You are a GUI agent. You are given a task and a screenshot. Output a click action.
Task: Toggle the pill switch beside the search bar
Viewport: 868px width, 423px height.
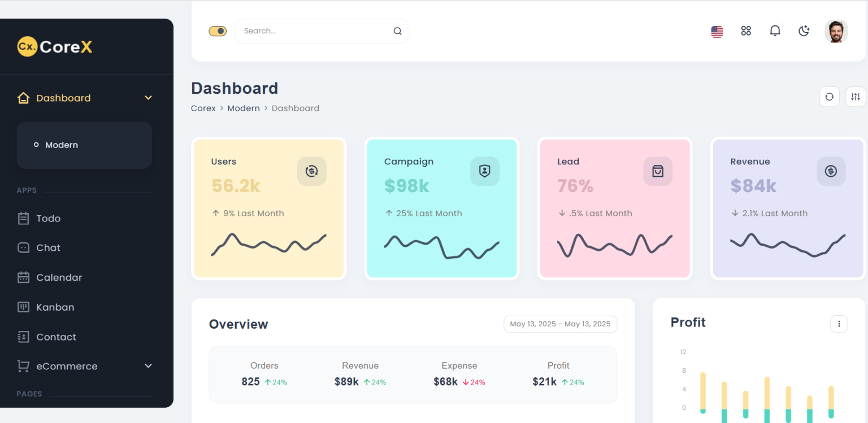click(218, 31)
